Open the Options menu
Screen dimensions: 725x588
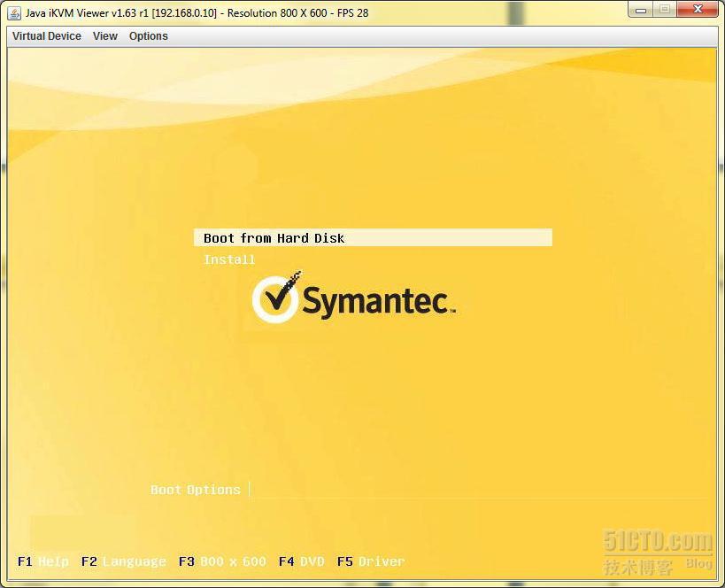pyautogui.click(x=149, y=36)
